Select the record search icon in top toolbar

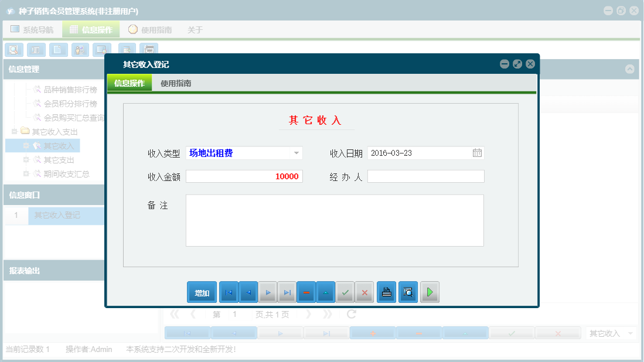[x=13, y=50]
